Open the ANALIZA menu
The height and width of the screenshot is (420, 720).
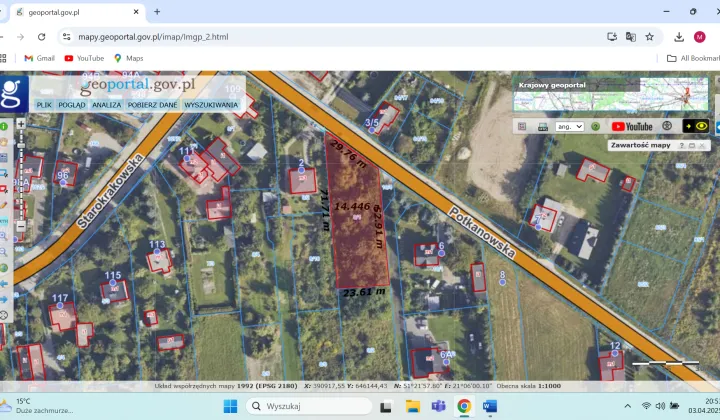[107, 105]
